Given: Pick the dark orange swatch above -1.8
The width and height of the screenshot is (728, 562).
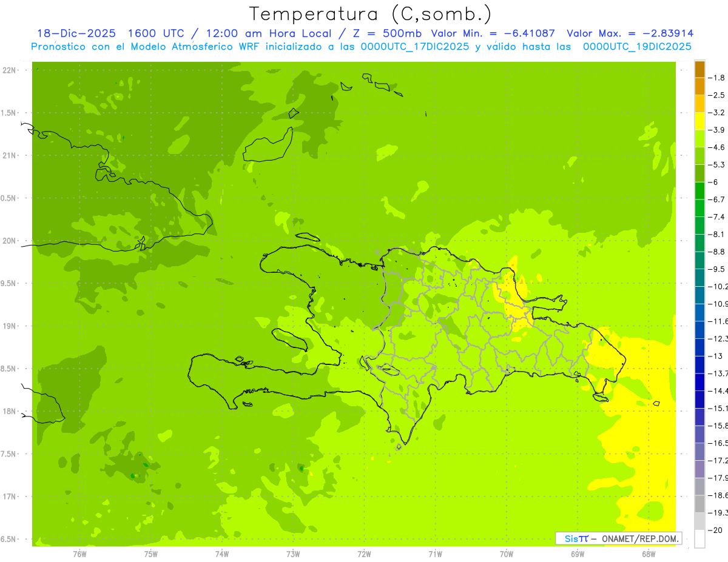Looking at the screenshot, I should pyautogui.click(x=699, y=69).
